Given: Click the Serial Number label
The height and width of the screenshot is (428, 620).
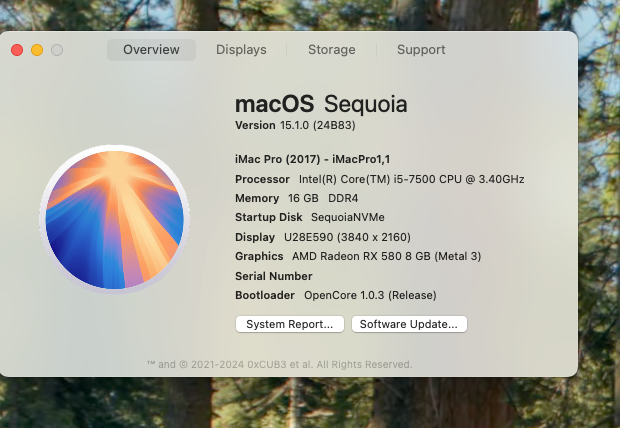Looking at the screenshot, I should point(273,276).
